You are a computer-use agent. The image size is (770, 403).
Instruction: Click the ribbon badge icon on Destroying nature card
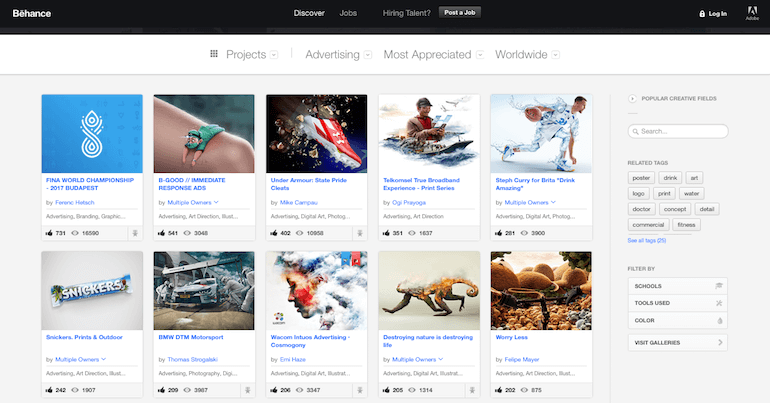[472, 390]
